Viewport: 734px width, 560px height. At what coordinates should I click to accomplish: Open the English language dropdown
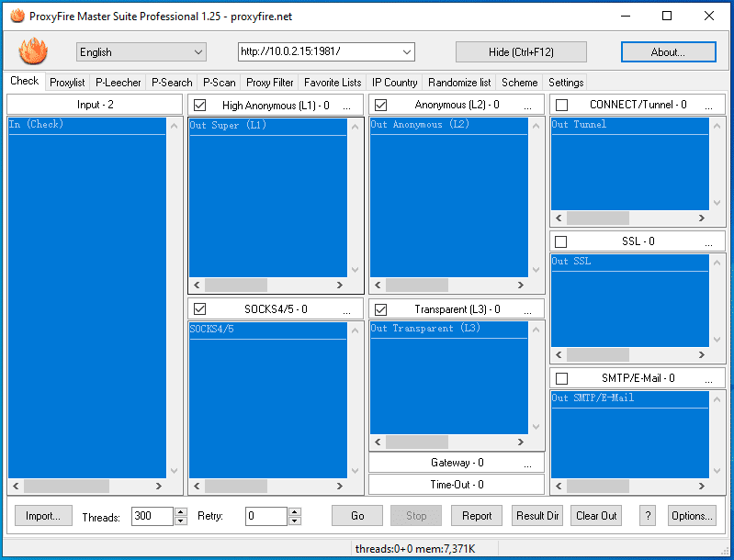141,52
